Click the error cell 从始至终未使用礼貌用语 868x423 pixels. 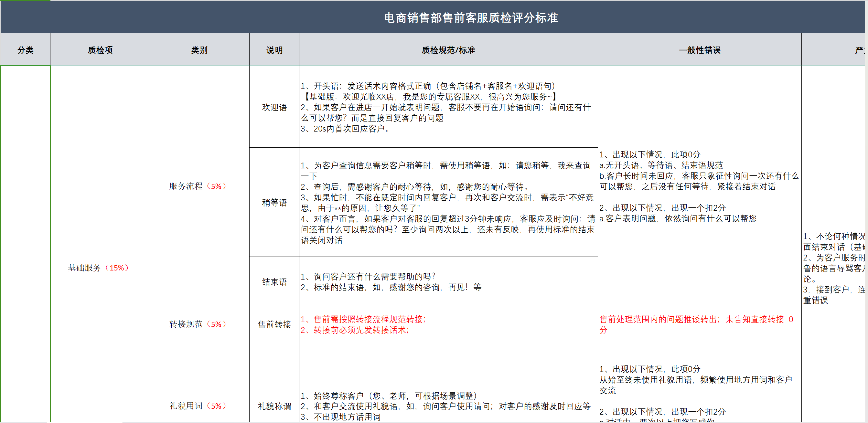point(700,382)
